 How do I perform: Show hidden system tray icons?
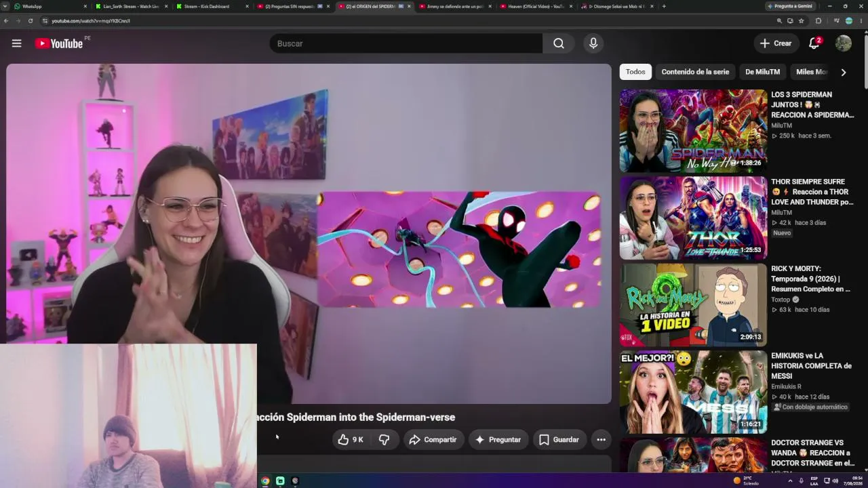790,481
